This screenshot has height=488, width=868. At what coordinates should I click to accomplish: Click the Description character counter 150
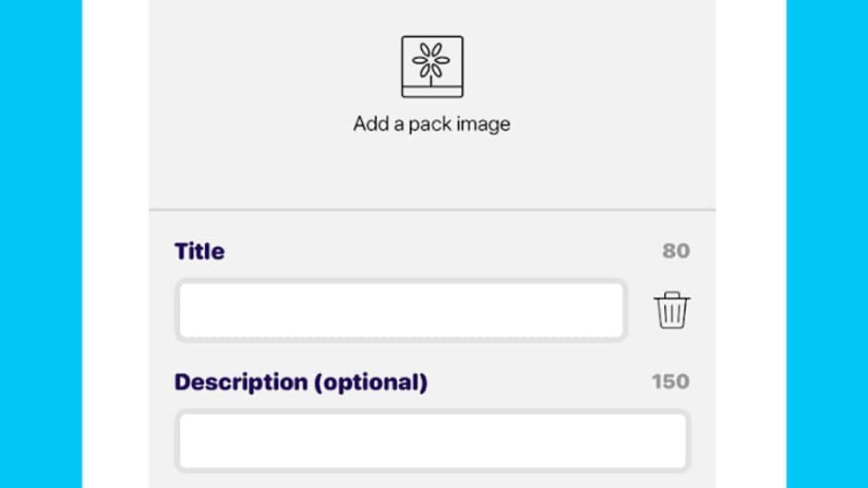[x=670, y=382]
